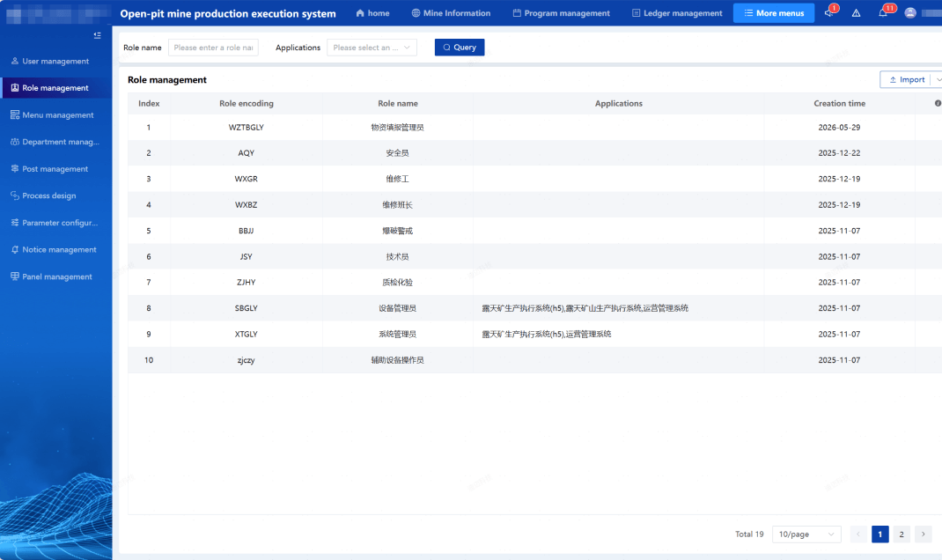942x560 pixels.
Task: Click the Role encoding column header
Action: 247,103
